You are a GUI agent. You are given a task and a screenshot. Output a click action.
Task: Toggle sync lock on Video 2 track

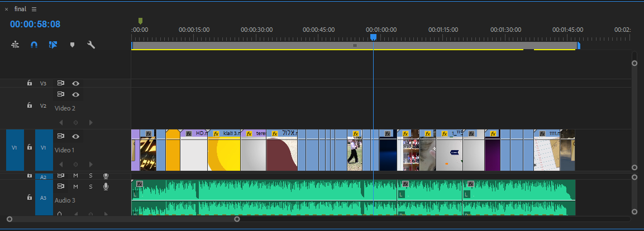[x=61, y=94]
